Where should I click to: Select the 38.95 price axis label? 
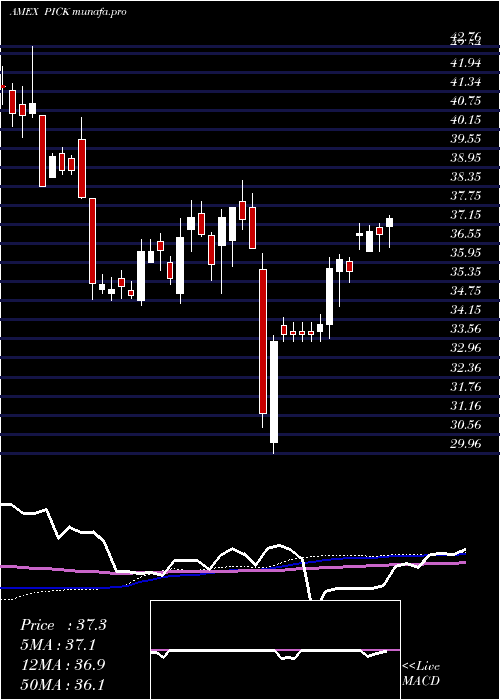pos(466,158)
